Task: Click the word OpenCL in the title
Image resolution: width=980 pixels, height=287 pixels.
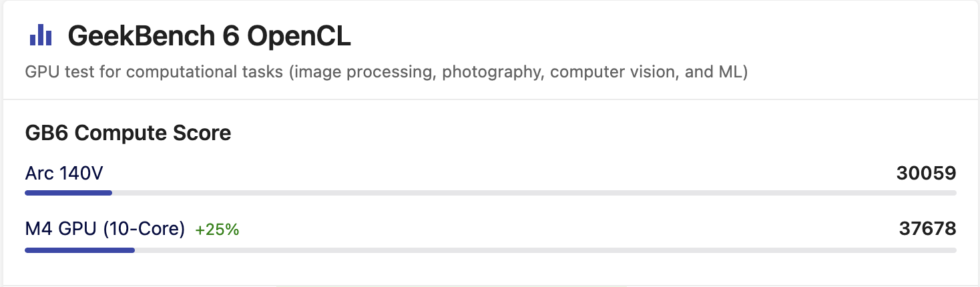Action: [299, 36]
